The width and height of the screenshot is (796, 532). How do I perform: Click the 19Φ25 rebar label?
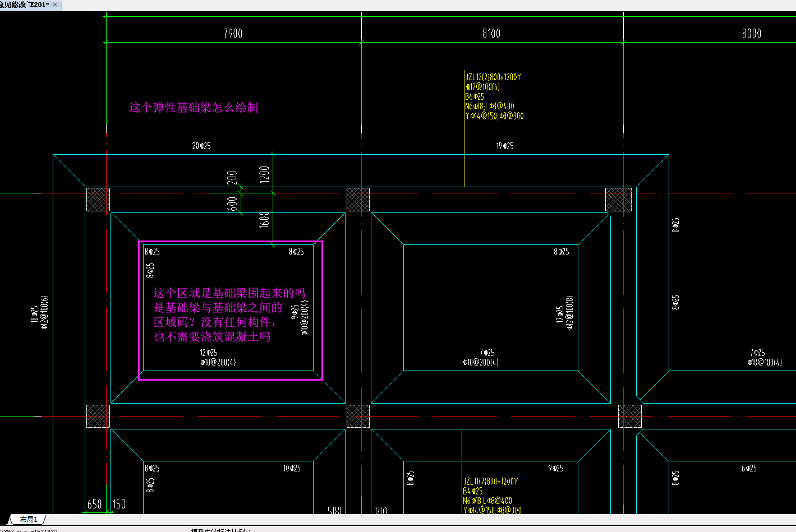coord(504,146)
